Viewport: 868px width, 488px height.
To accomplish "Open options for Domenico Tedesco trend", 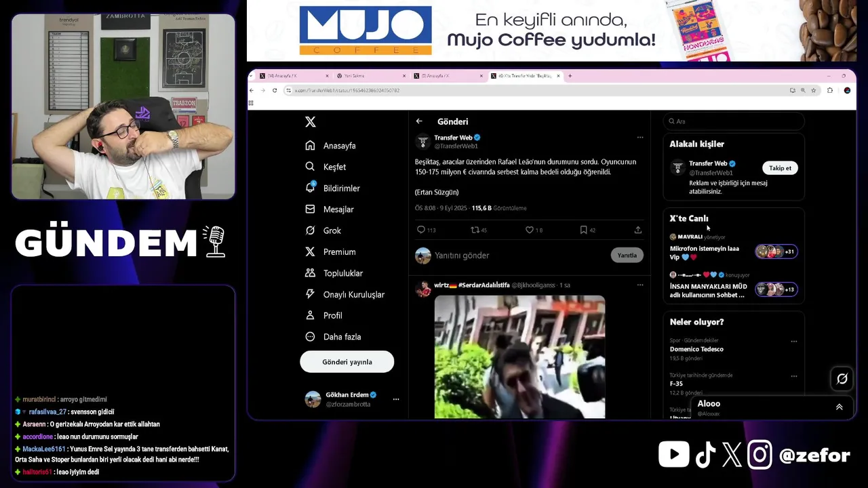I will tap(793, 341).
